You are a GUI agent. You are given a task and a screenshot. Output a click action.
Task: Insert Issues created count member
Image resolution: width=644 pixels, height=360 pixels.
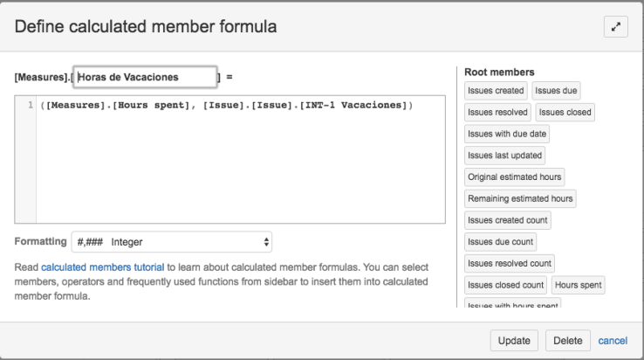509,220
